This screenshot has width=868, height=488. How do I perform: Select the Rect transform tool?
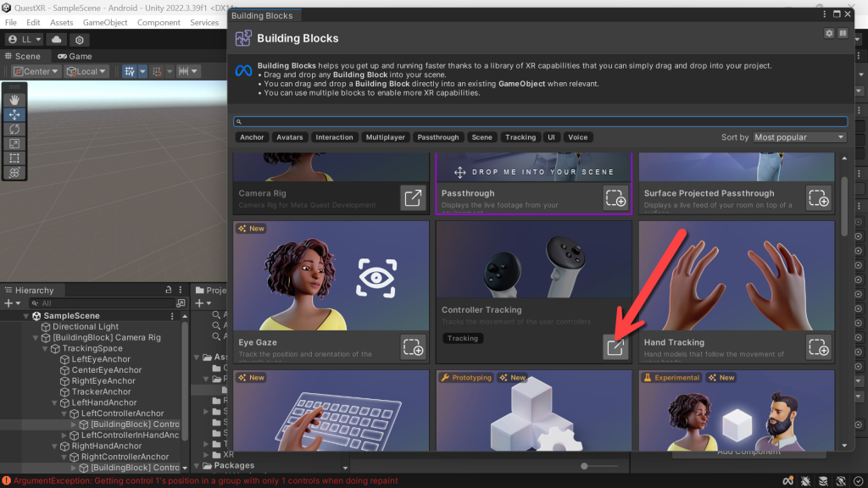pos(14,158)
